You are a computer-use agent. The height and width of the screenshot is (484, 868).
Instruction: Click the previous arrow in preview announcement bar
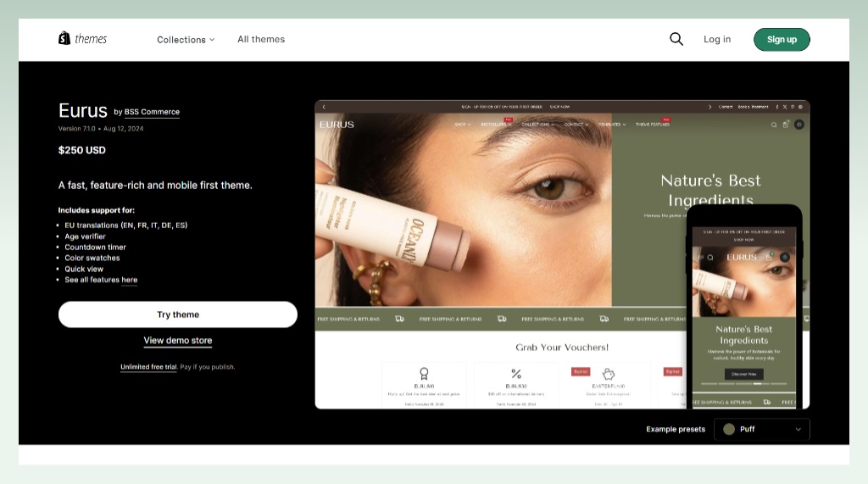[x=324, y=107]
